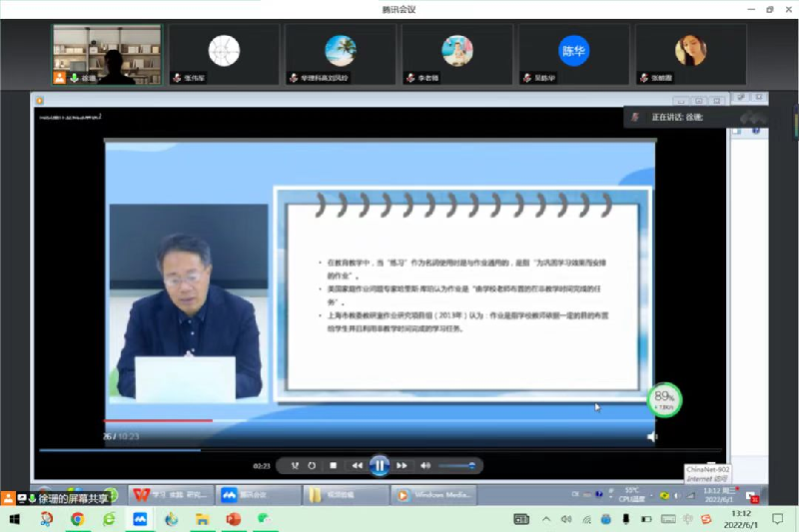Pause the Windows Media Player video
Screen dimensions: 799x532
click(380, 465)
